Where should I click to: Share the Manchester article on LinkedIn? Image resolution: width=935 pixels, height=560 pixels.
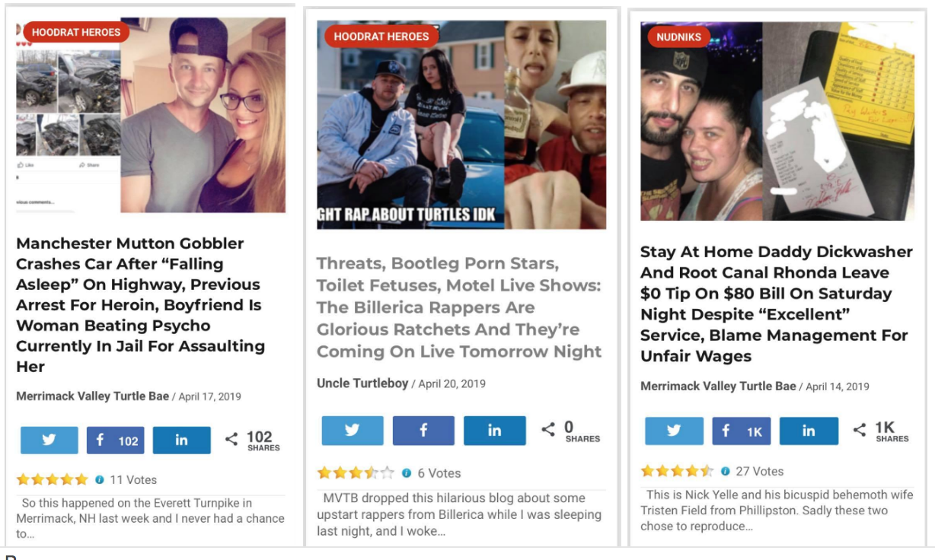181,441
